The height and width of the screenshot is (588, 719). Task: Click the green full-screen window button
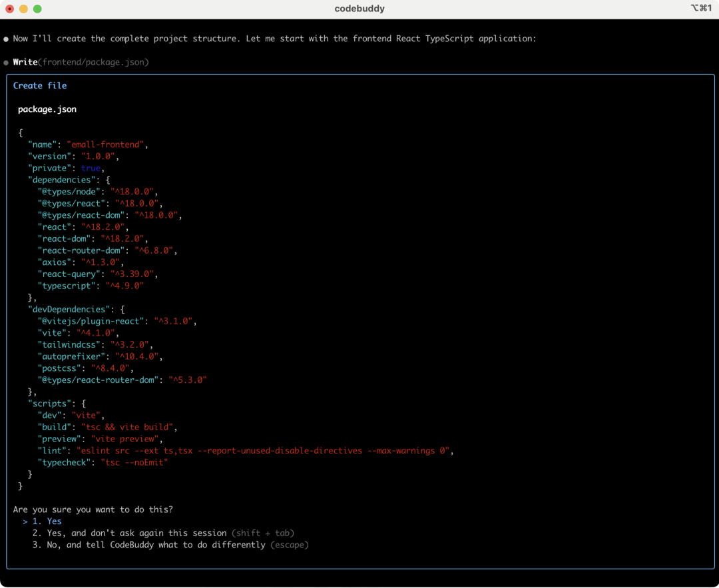[37, 9]
